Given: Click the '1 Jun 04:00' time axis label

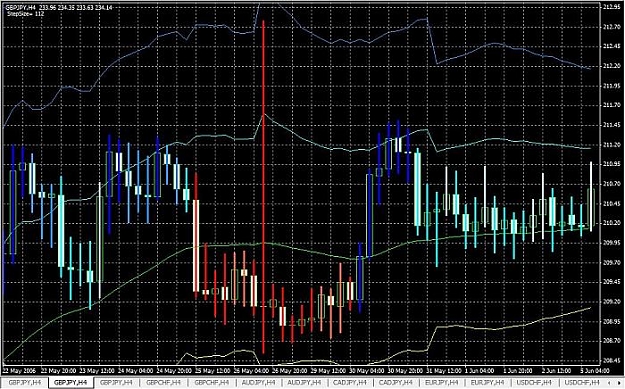Looking at the screenshot, I should click(x=480, y=371).
